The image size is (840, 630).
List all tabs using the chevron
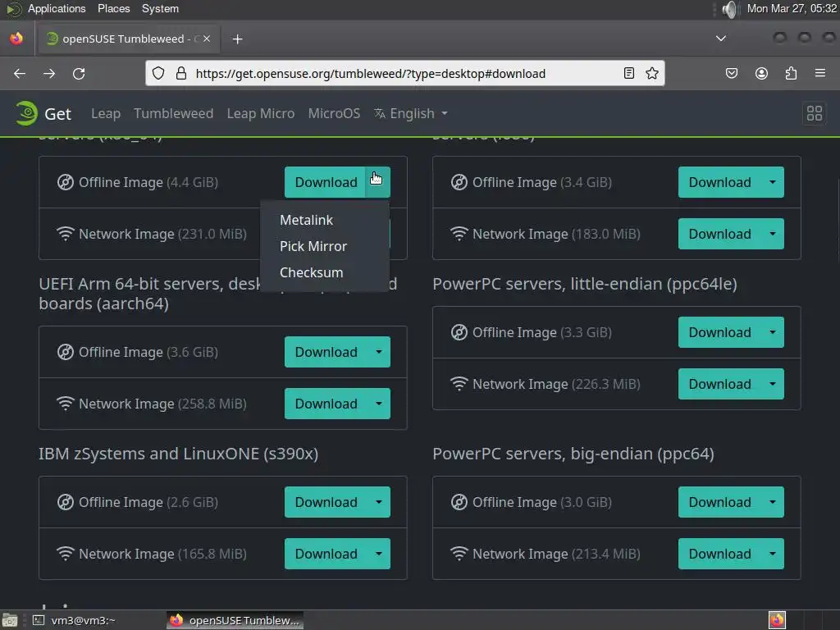721,39
